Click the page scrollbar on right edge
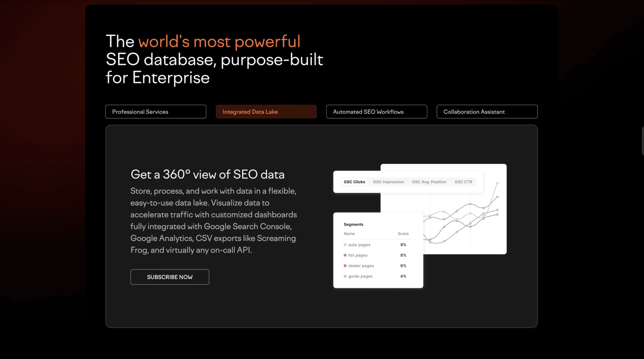644x359 pixels. (x=643, y=141)
